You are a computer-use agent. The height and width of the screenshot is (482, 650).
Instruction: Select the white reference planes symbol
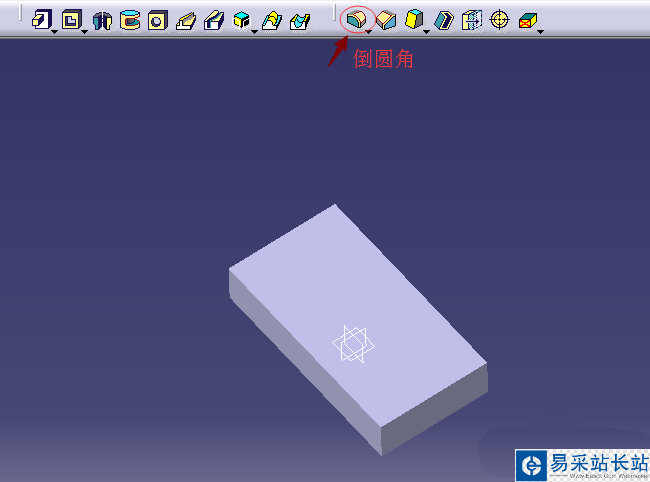[354, 344]
